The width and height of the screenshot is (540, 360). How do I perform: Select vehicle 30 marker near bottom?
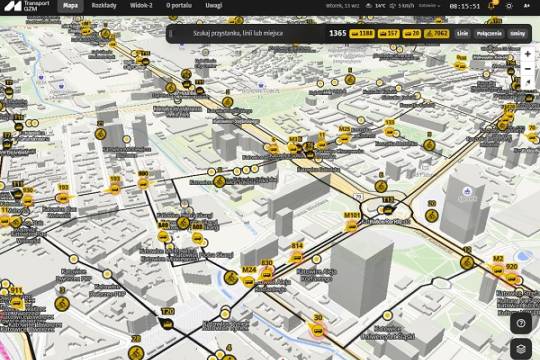coord(318,330)
